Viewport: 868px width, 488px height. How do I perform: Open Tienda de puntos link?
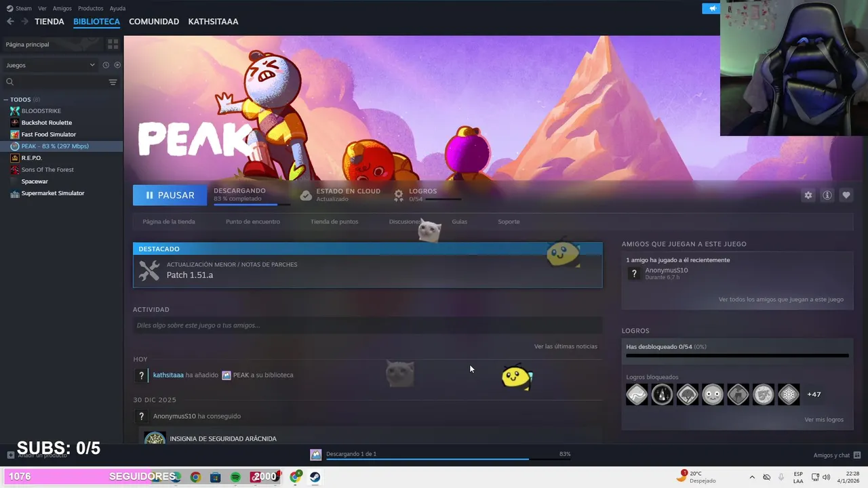point(334,222)
